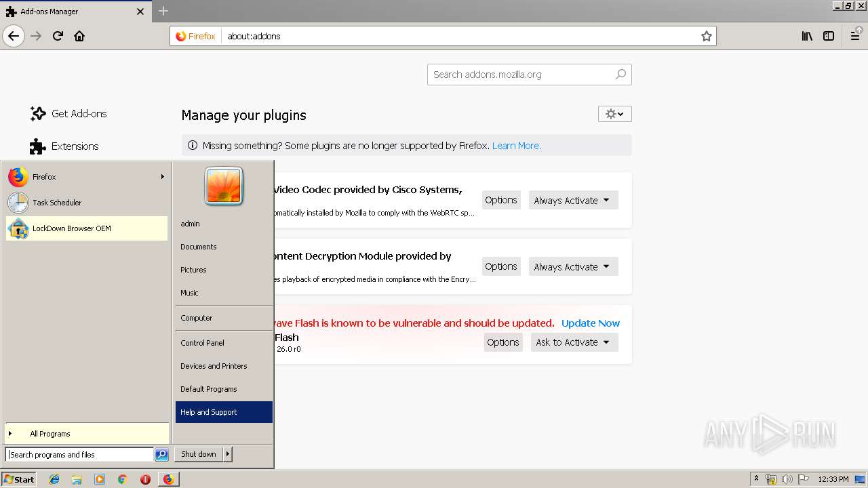Open Extensions section

click(64, 146)
